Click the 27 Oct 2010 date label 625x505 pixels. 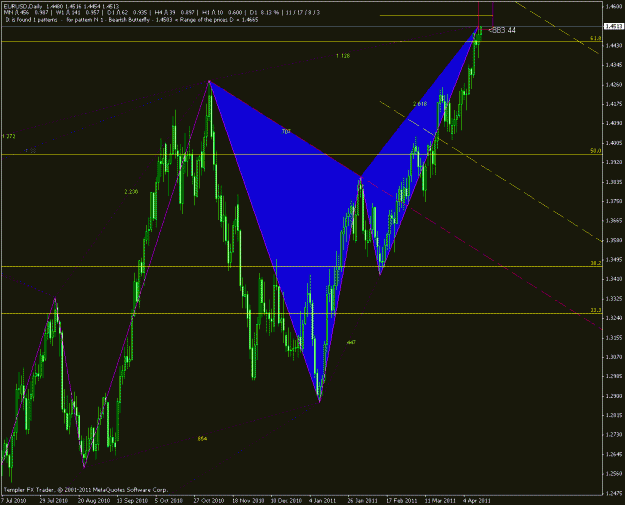click(209, 501)
